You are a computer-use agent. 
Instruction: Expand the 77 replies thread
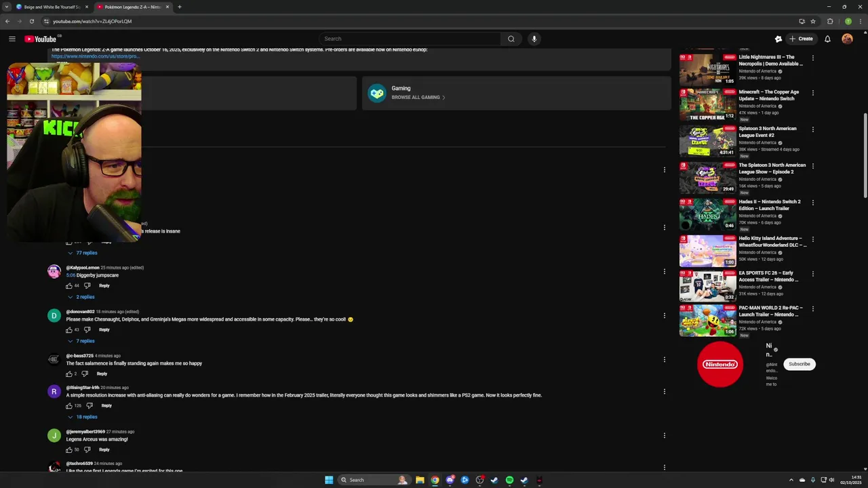tap(82, 253)
